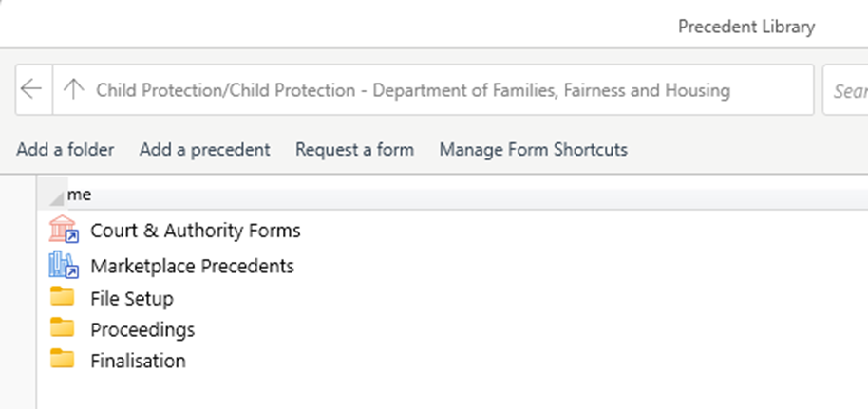Screen dimensions: 868x409
Task: Click the Court & Authority Forms building icon
Action: point(63,230)
